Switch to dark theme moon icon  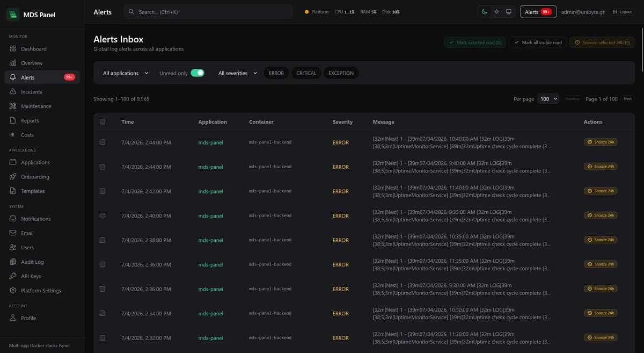(485, 12)
